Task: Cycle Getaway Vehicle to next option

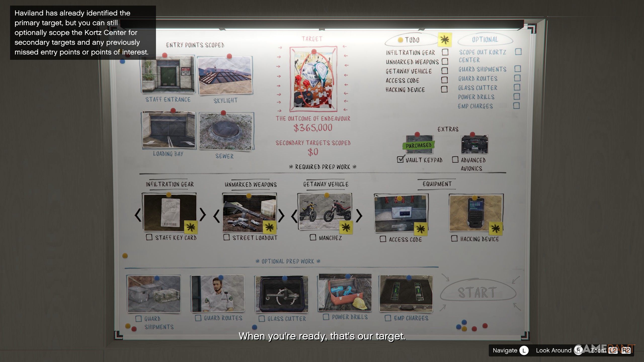Action: (x=359, y=215)
